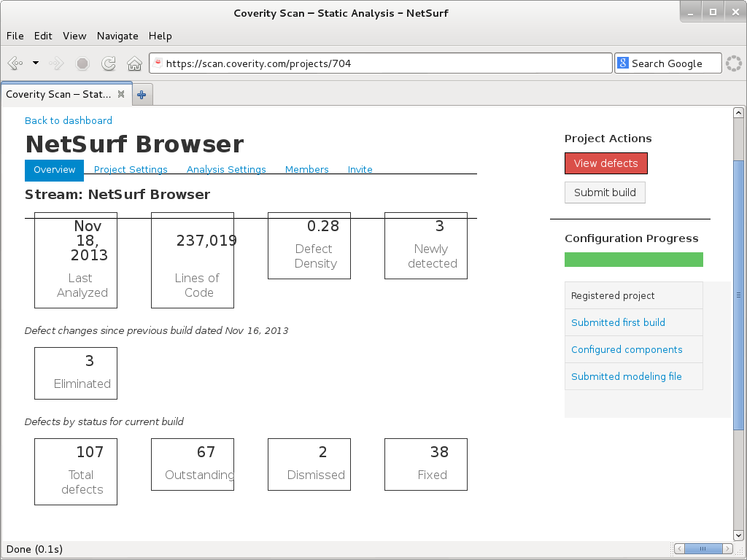Click the vertical scrollbar up arrow
This screenshot has width=747, height=560.
point(738,113)
